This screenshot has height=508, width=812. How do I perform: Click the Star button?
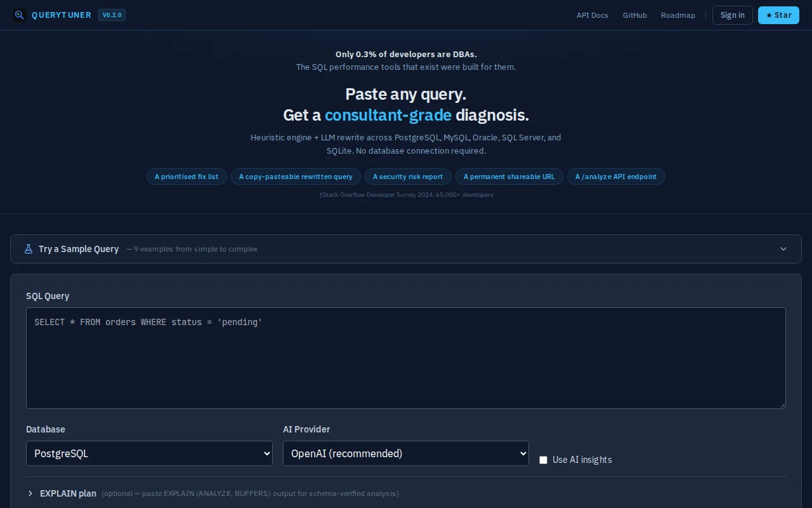778,15
